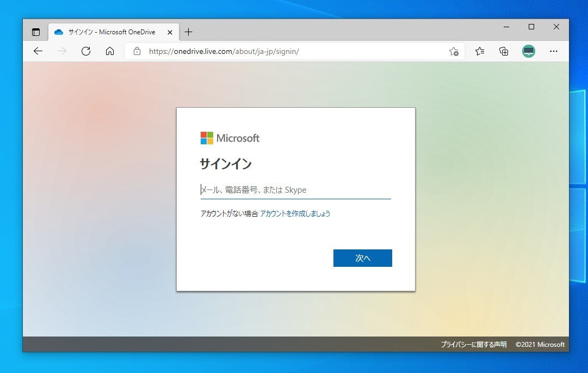The image size is (588, 373).
Task: Maximize the Edge browser window
Action: 531,27
